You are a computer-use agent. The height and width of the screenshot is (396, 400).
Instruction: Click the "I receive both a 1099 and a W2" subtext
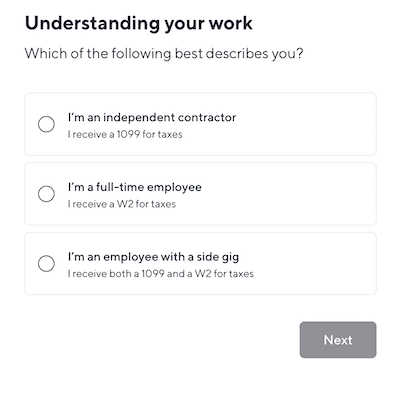click(161, 274)
